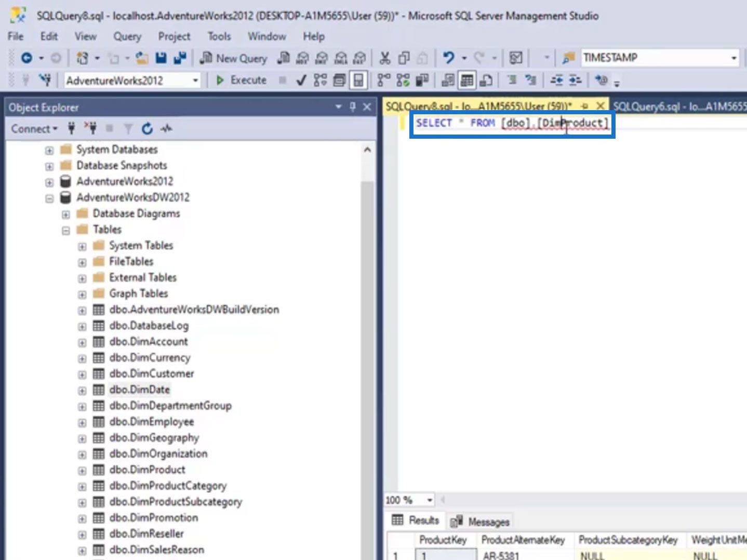Click the Copy icon
The image size is (747, 560).
pyautogui.click(x=404, y=58)
